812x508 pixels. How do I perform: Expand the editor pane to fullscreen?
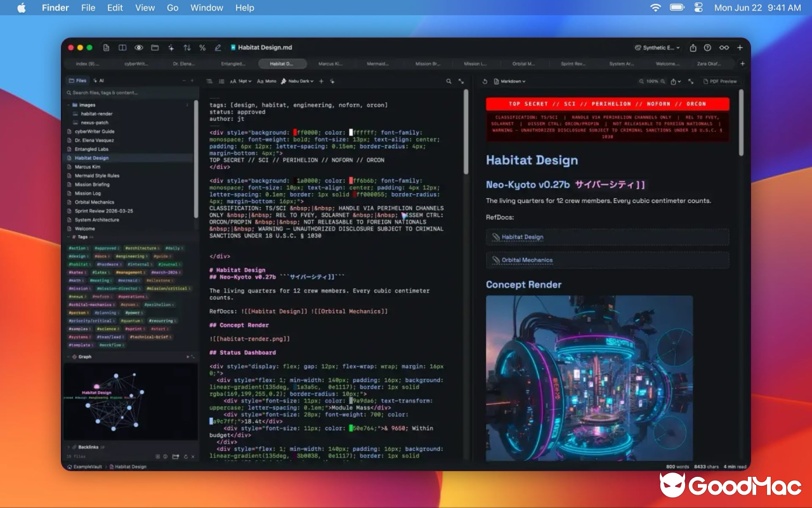(x=461, y=81)
